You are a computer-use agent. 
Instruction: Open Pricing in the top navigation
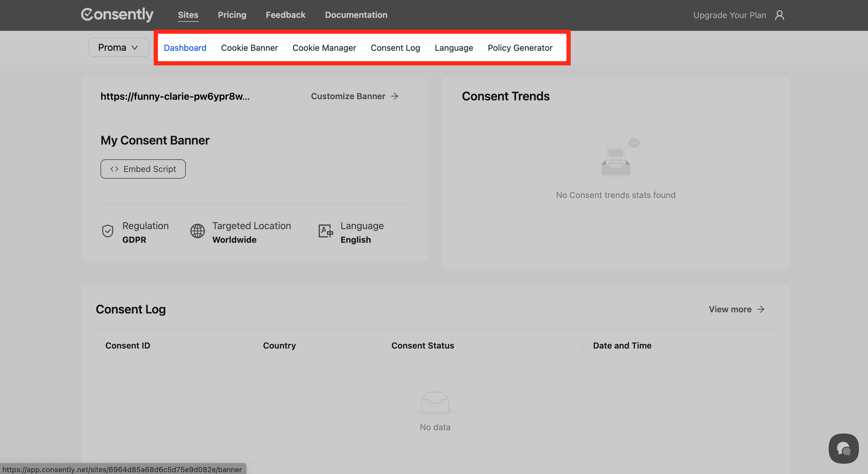coord(232,15)
